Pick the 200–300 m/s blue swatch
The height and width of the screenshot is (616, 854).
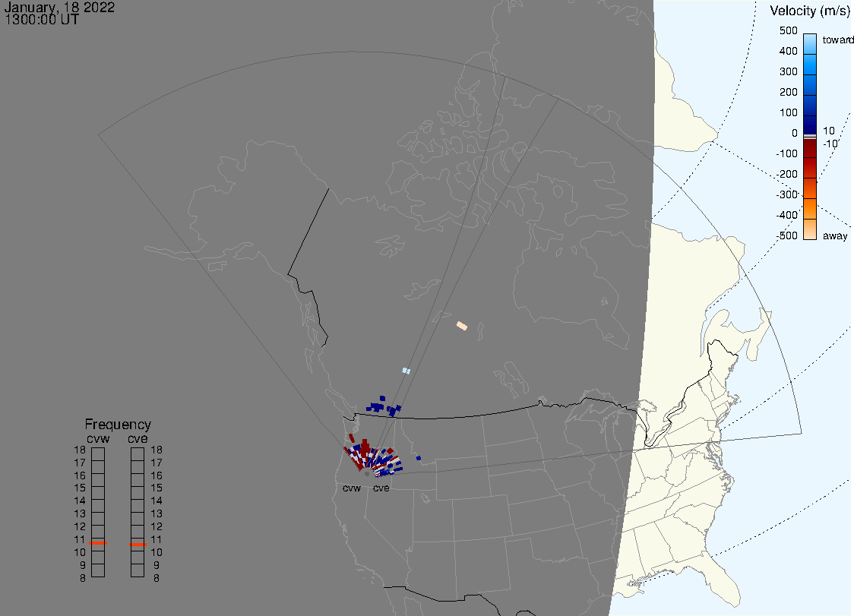pos(810,84)
